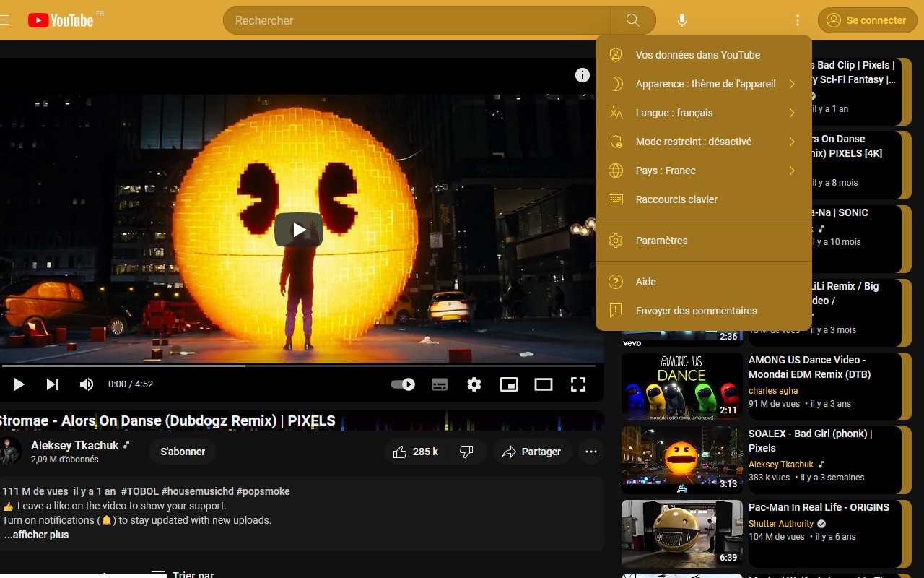Open title AMONG US Dance Video
Viewport: 924px width, 578px height.
(810, 367)
